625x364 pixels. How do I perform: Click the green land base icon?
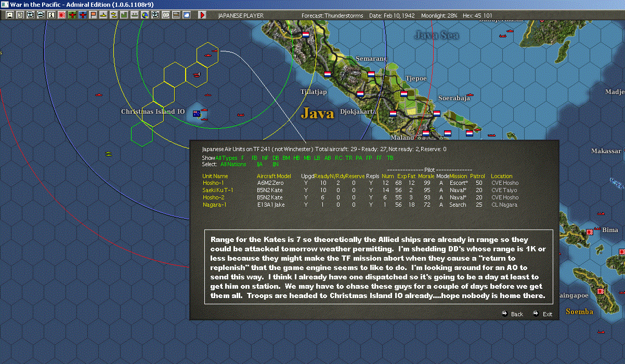pyautogui.click(x=125, y=16)
